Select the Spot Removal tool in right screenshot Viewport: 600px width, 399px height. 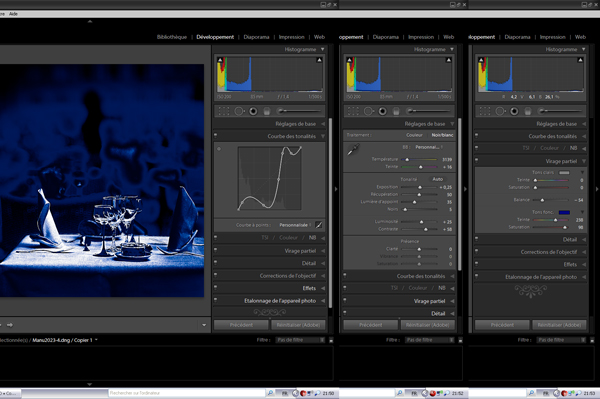point(500,111)
